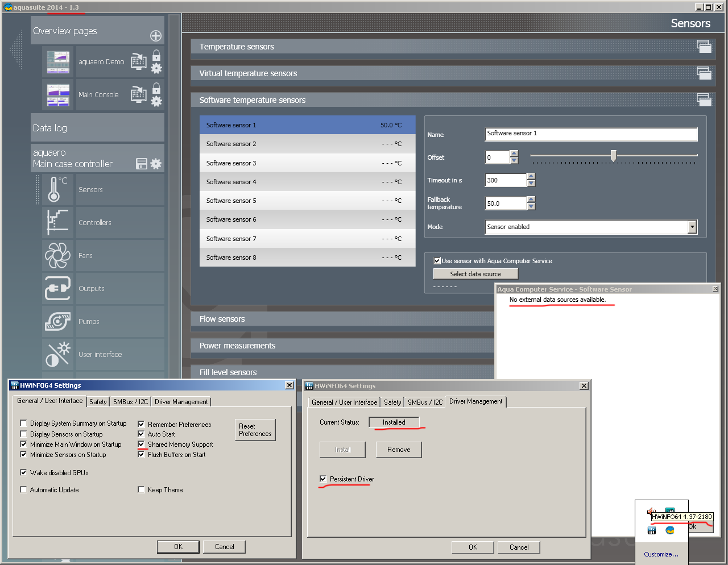The image size is (728, 565).
Task: Open the Mode dropdown showing Sensor enabled
Action: click(692, 227)
